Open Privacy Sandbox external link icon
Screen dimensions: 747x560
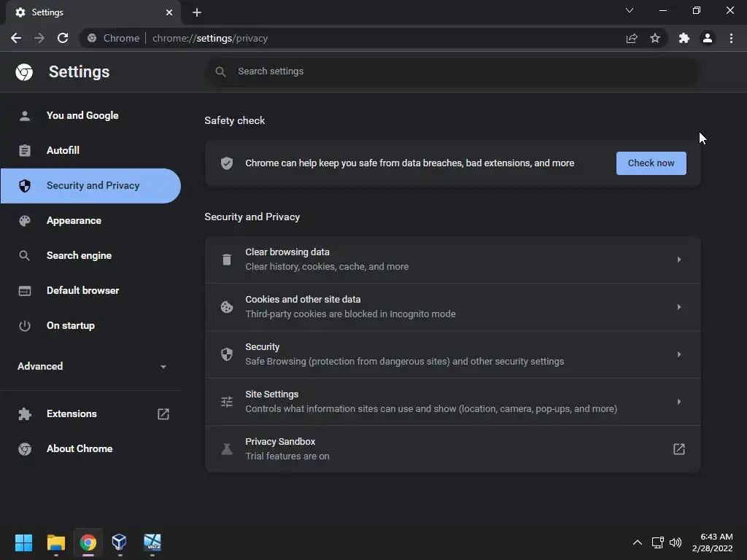point(679,449)
